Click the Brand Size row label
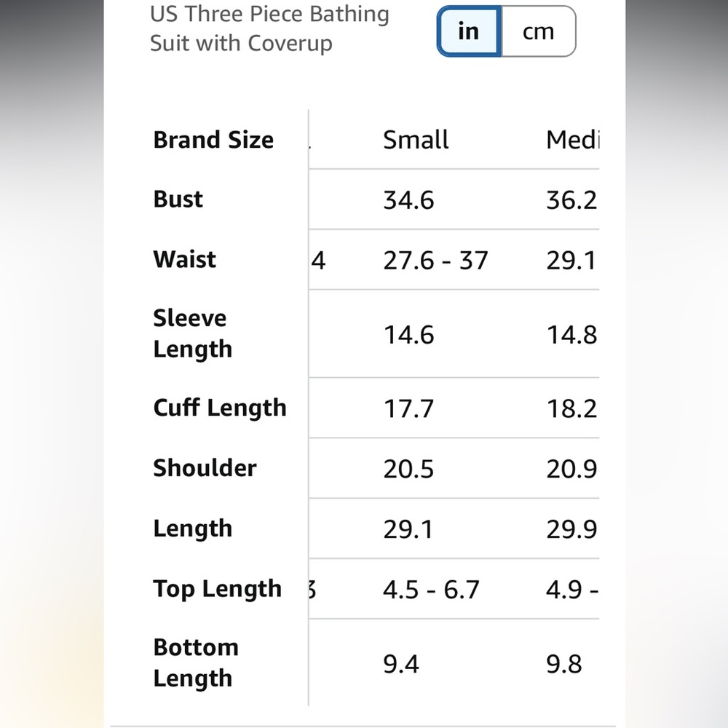The height and width of the screenshot is (728, 728). [x=213, y=140]
